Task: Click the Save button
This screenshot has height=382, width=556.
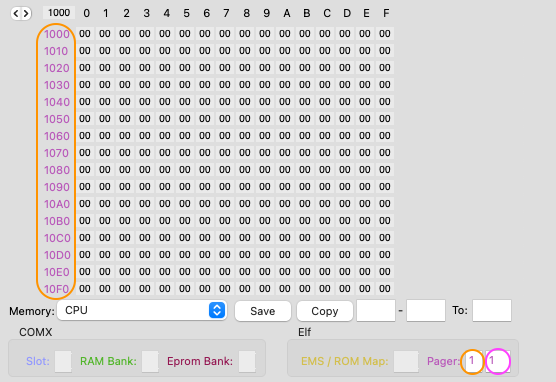Action: (x=263, y=311)
